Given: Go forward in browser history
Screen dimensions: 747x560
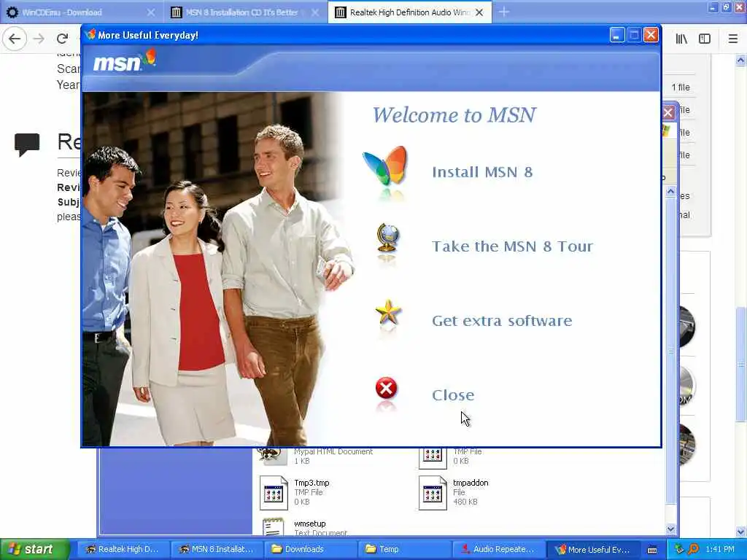Looking at the screenshot, I should [39, 39].
